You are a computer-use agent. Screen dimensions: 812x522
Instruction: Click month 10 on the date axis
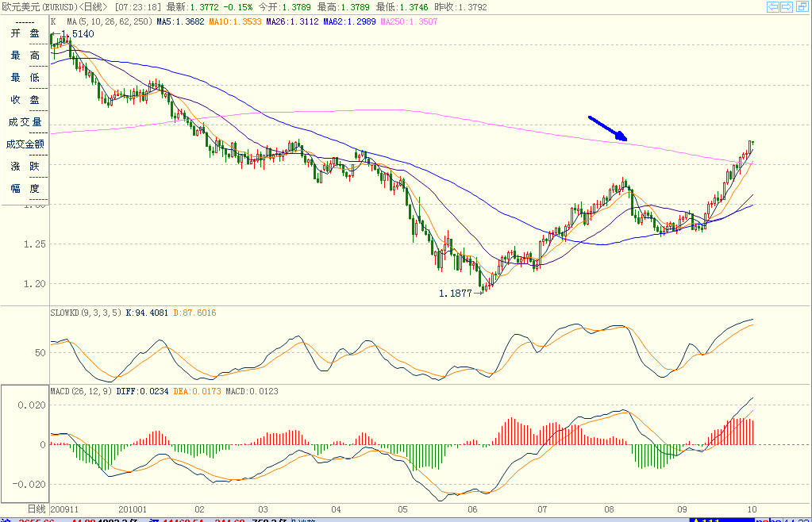(x=752, y=509)
